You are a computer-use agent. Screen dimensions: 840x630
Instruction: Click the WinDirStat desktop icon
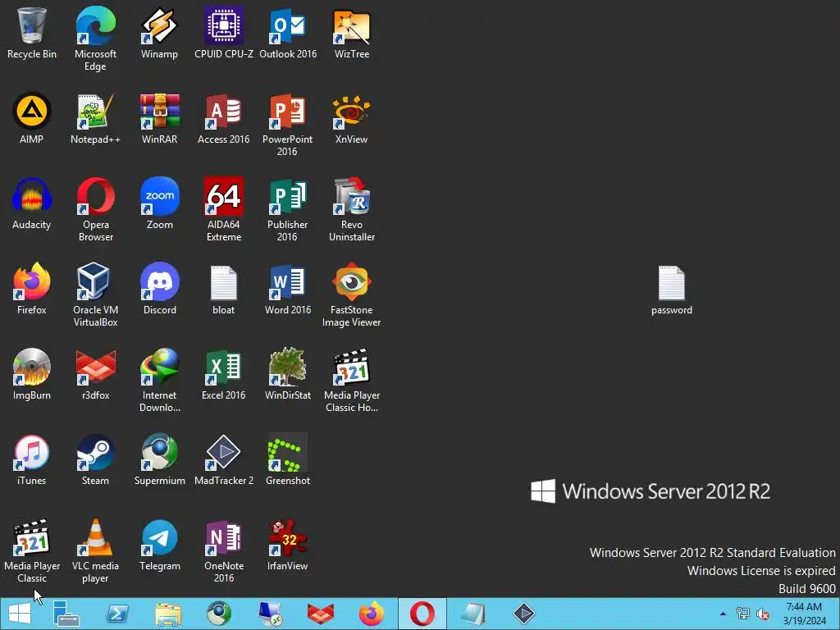[288, 374]
